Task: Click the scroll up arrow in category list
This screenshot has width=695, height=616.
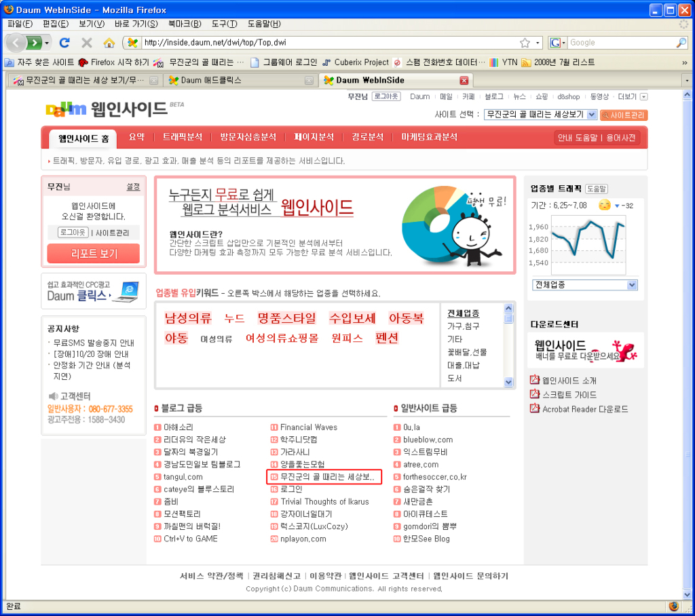Action: pyautogui.click(x=508, y=308)
